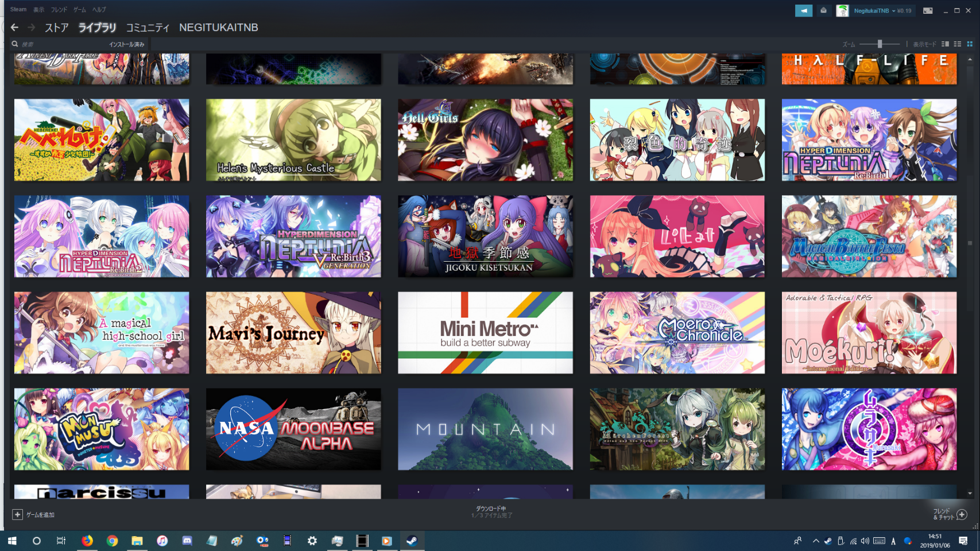This screenshot has width=980, height=551.
Task: Open the コミュニティ section
Action: click(x=148, y=28)
